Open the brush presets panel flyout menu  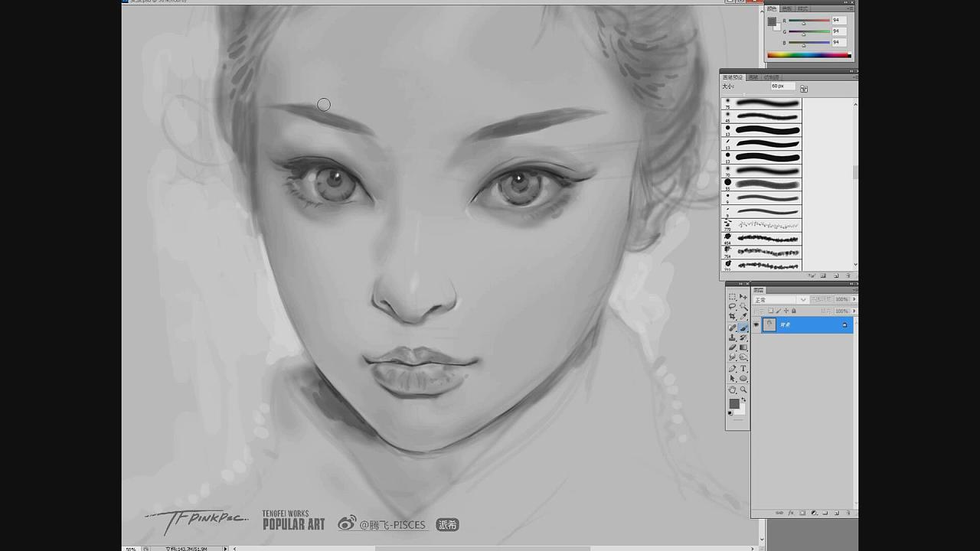[854, 77]
